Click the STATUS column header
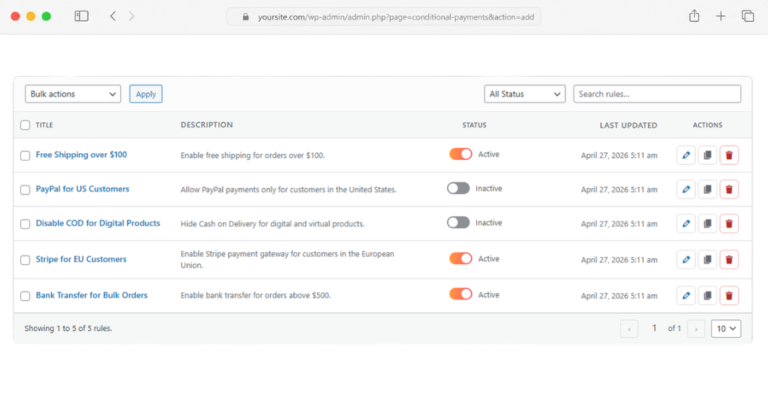Viewport: 768px width, 398px height. click(x=474, y=125)
